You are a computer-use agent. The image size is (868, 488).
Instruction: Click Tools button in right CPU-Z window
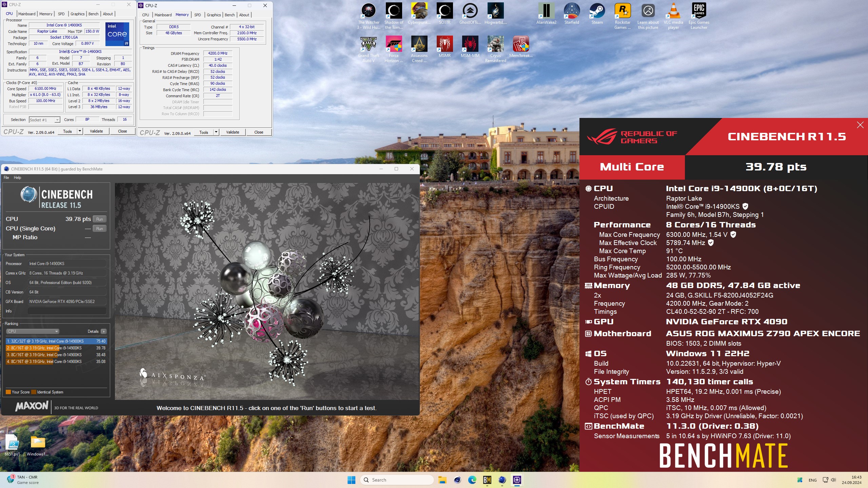204,132
